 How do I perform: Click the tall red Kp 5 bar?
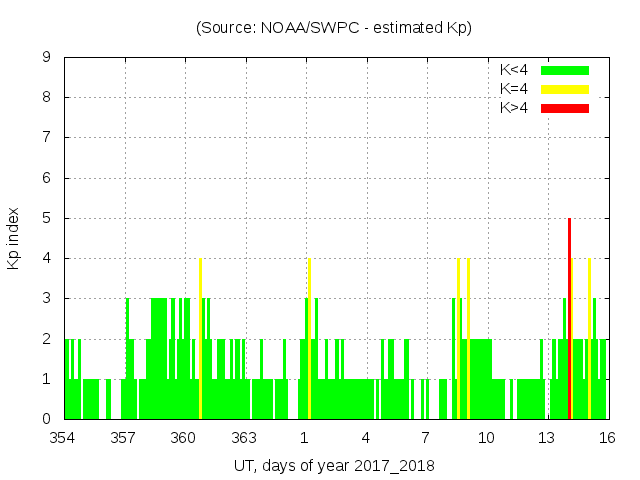point(569,320)
